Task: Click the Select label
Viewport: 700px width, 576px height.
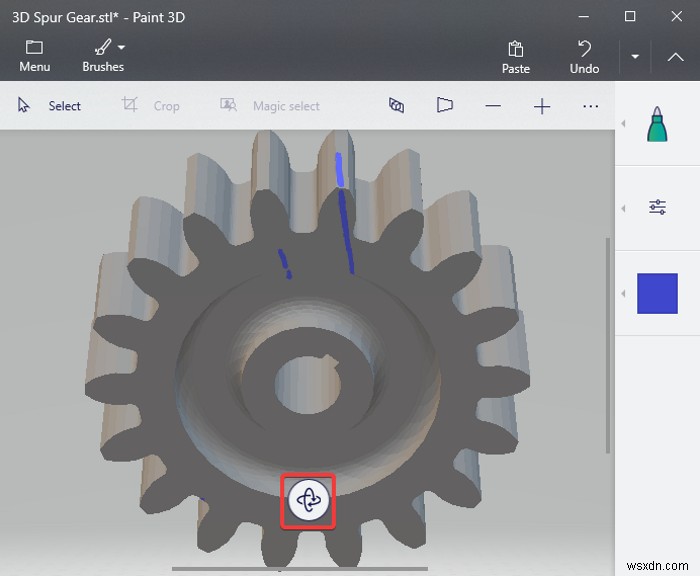Action: (x=65, y=106)
